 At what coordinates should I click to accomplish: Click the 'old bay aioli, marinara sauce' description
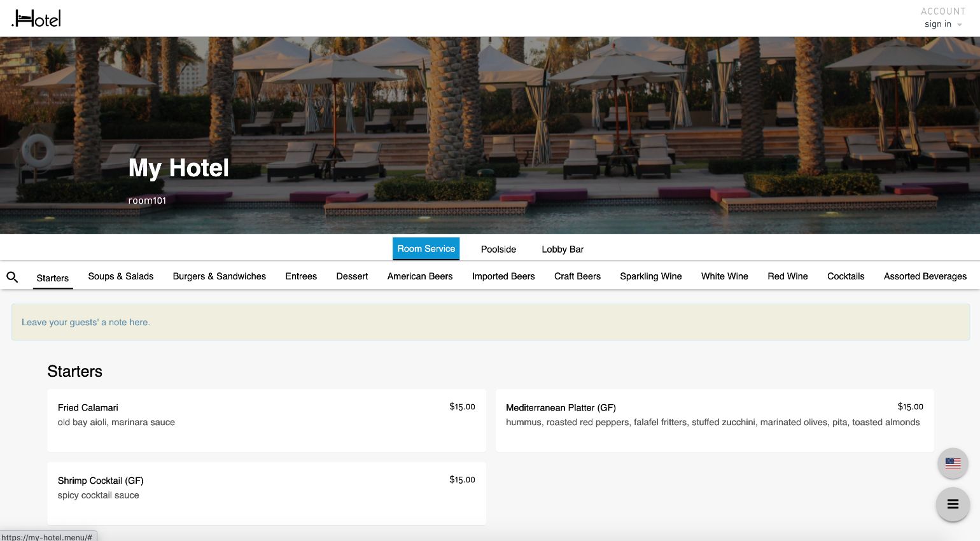[x=116, y=422]
